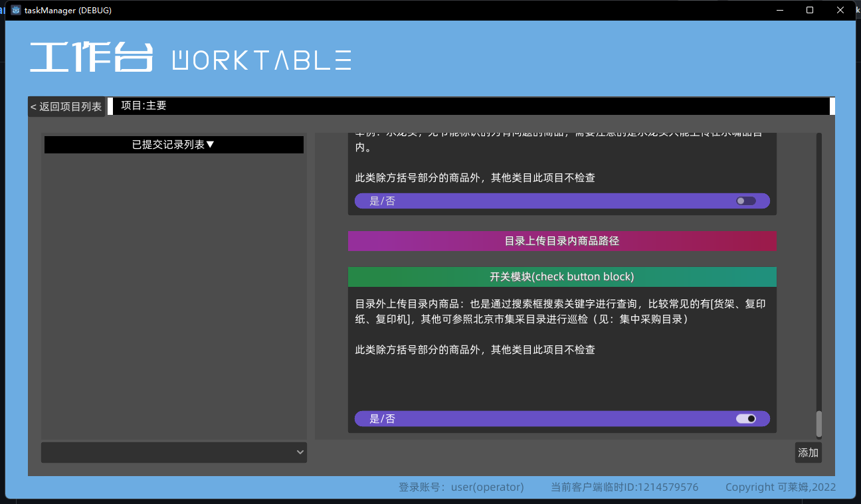Switch to the 项目:主要 tab
Image resolution: width=861 pixels, height=504 pixels.
(142, 106)
